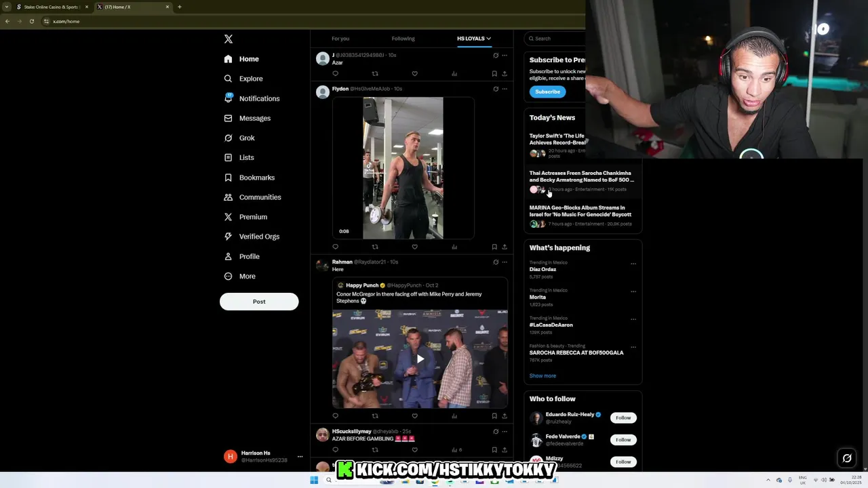Open Messages in the sidebar
Screen dimensions: 868x488
[248, 118]
